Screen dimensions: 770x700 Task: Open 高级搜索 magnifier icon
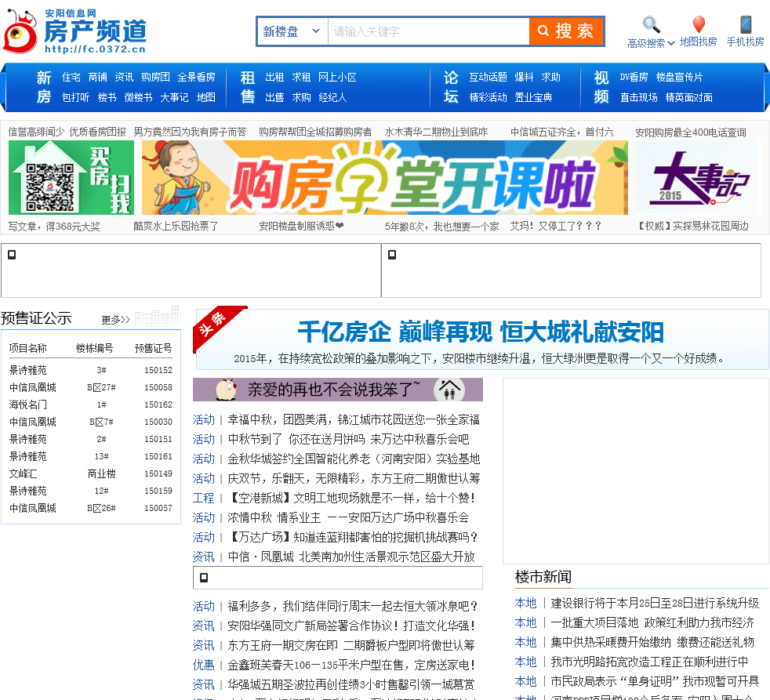(x=651, y=24)
